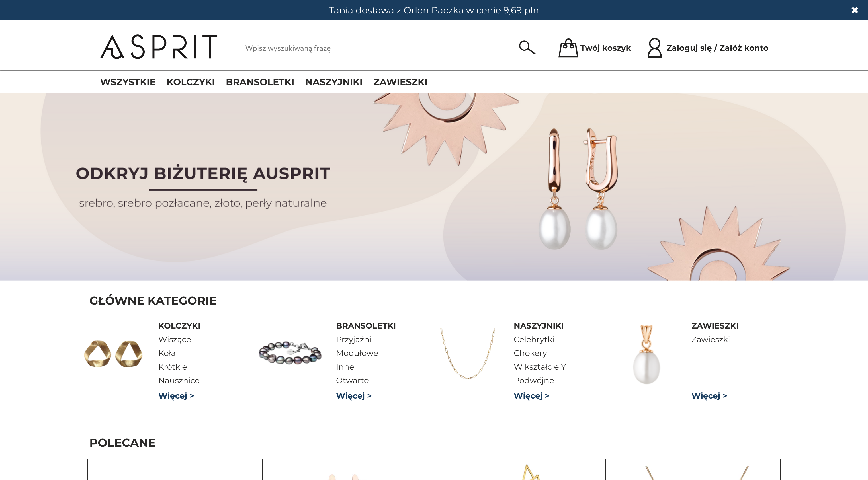Click the gold chain necklace thumbnail

click(x=468, y=353)
